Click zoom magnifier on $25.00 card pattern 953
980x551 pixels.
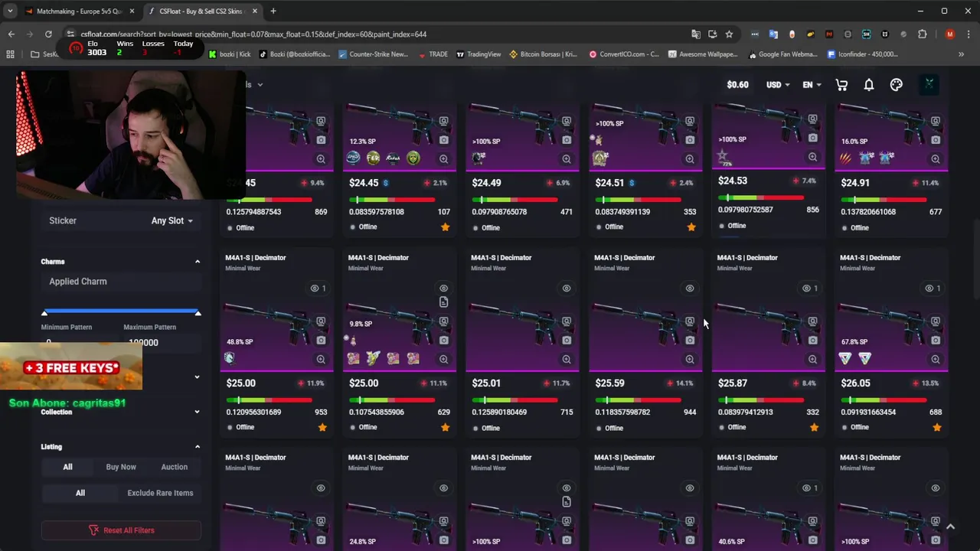(321, 359)
